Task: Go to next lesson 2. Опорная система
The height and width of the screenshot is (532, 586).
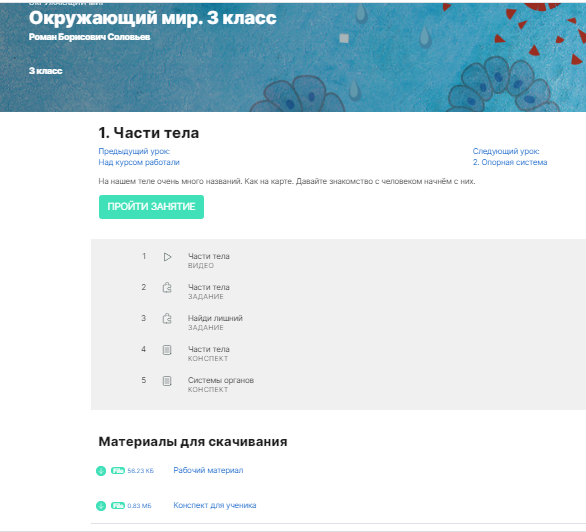Action: pyautogui.click(x=510, y=162)
